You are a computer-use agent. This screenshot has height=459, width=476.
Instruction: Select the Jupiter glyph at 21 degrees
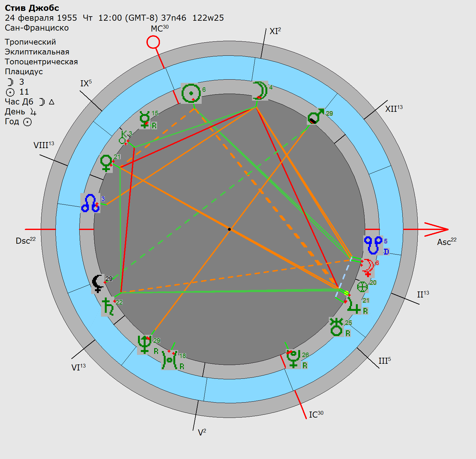tap(353, 305)
